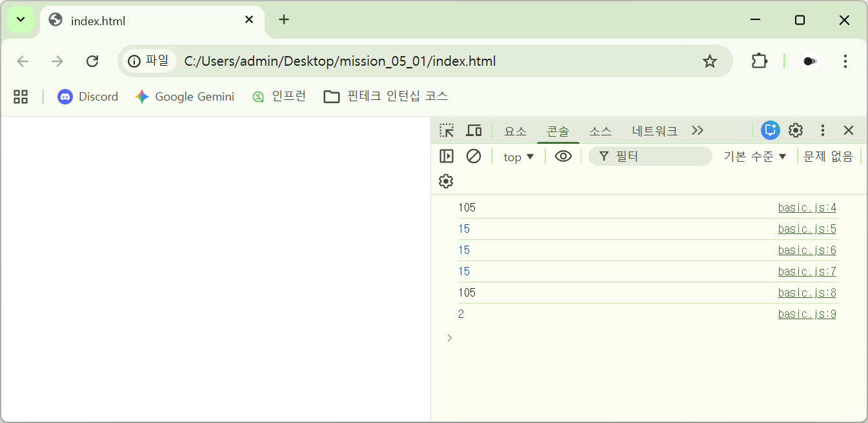
Task: Open the AI assistance icon in DevTools
Action: tap(770, 130)
